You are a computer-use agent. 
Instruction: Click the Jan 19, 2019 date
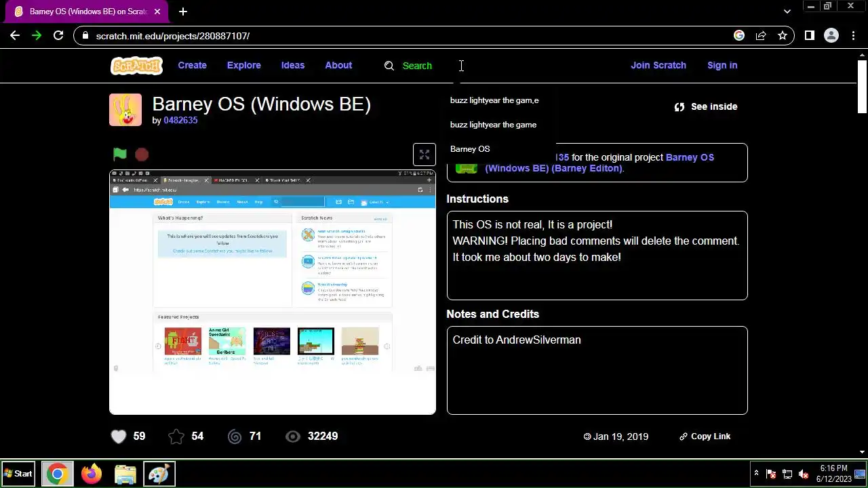(616, 436)
